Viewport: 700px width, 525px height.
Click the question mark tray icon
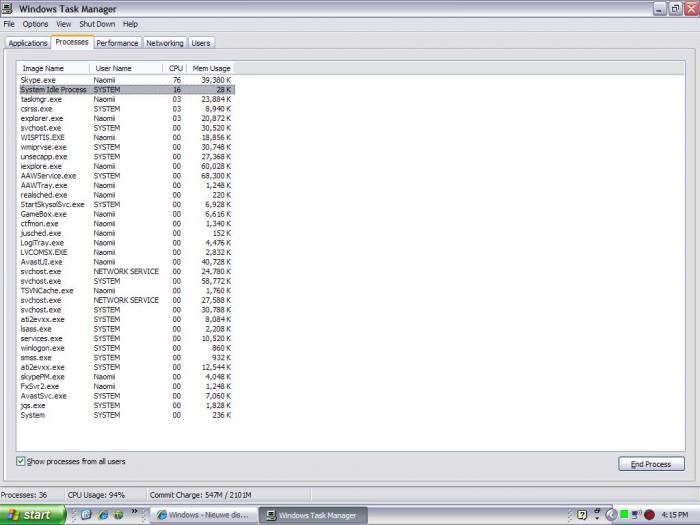(582, 515)
